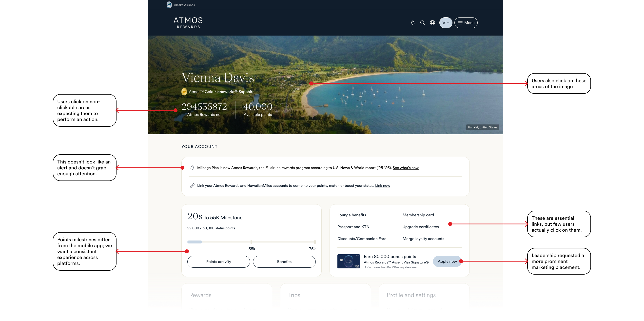This screenshot has width=644, height=321.
Task: Click the bell icon beside Mileage Plan notice
Action: point(192,168)
